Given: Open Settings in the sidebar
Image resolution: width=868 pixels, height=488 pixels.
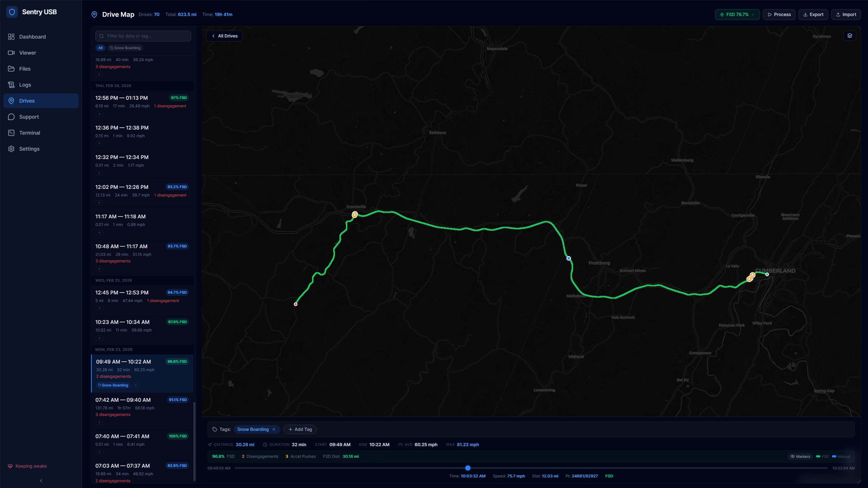Looking at the screenshot, I should [29, 149].
